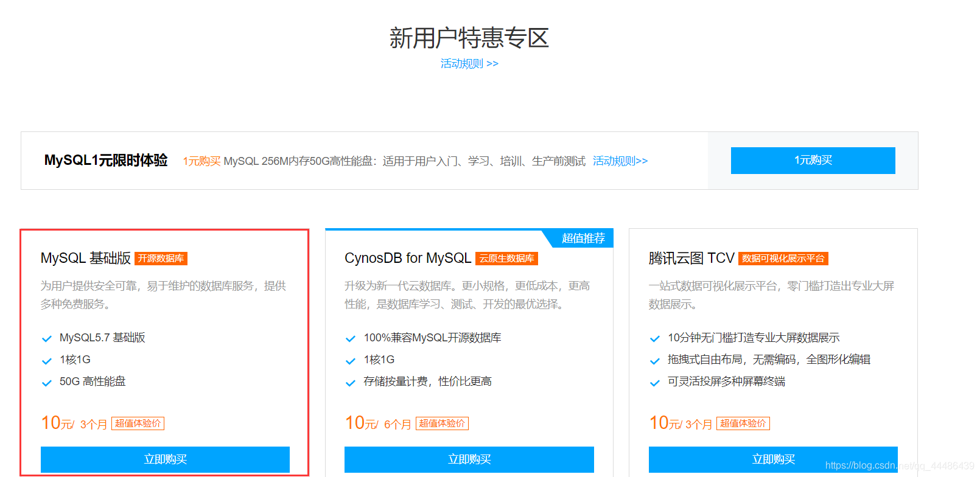This screenshot has width=980, height=477.
Task: Click the MySQL5.7 基础版 feature text
Action: tap(102, 338)
